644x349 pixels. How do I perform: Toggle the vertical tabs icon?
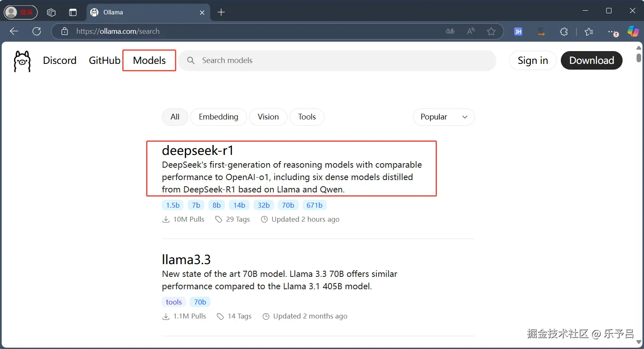coord(73,12)
